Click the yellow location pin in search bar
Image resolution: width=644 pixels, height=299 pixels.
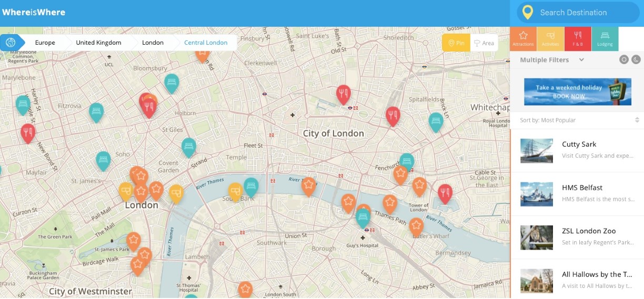tap(527, 13)
